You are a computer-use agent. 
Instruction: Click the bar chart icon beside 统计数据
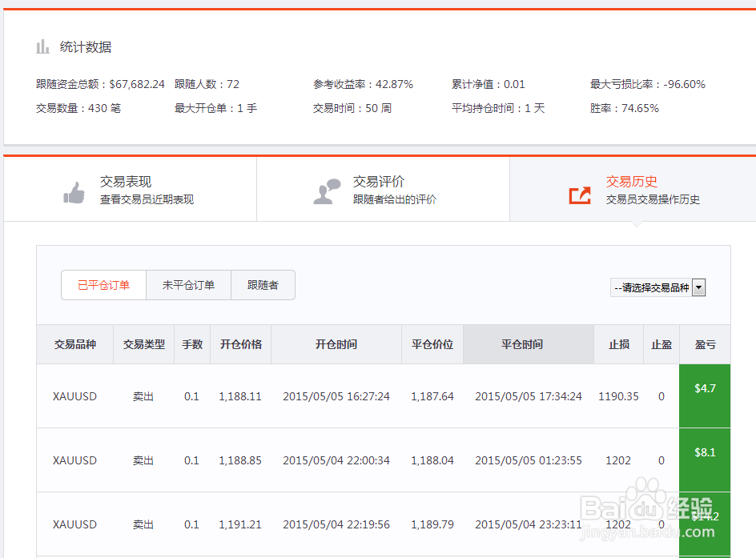click(43, 46)
